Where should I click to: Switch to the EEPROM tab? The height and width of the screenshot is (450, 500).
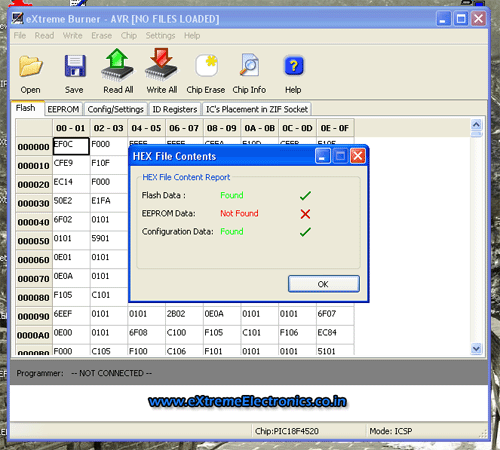click(63, 109)
